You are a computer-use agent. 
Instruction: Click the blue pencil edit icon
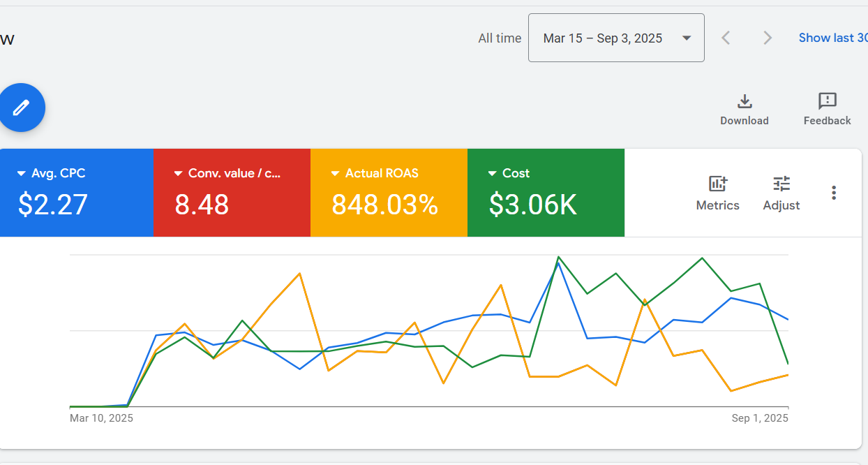click(x=21, y=108)
